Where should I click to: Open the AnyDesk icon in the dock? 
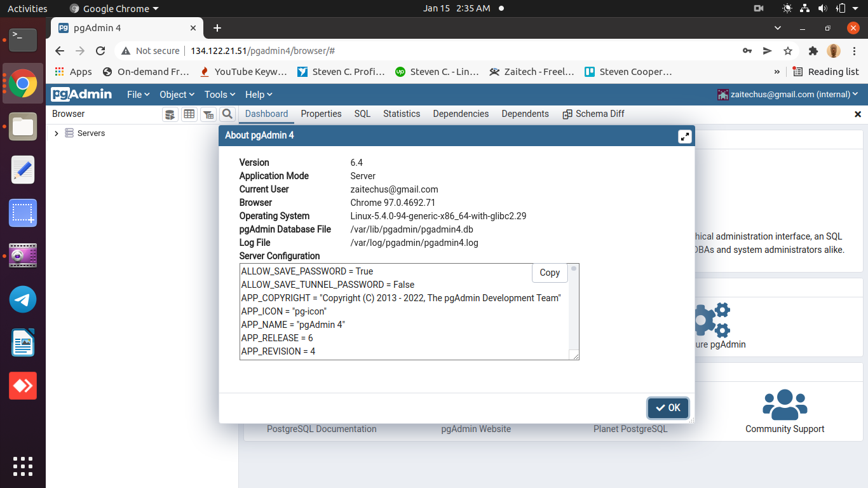tap(23, 386)
